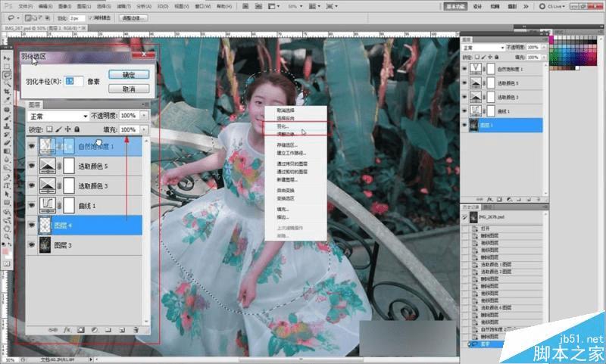Click the delete layer trash icon in the enlarged Layers panel
This screenshot has width=606, height=364.
click(x=136, y=330)
